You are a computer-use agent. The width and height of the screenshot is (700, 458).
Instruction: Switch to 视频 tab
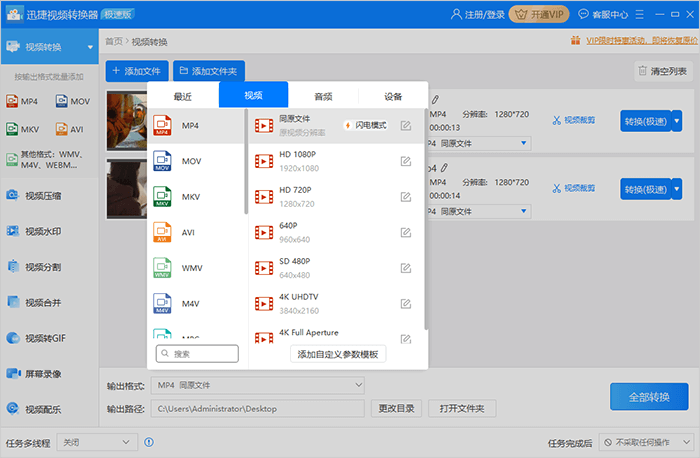tap(253, 95)
